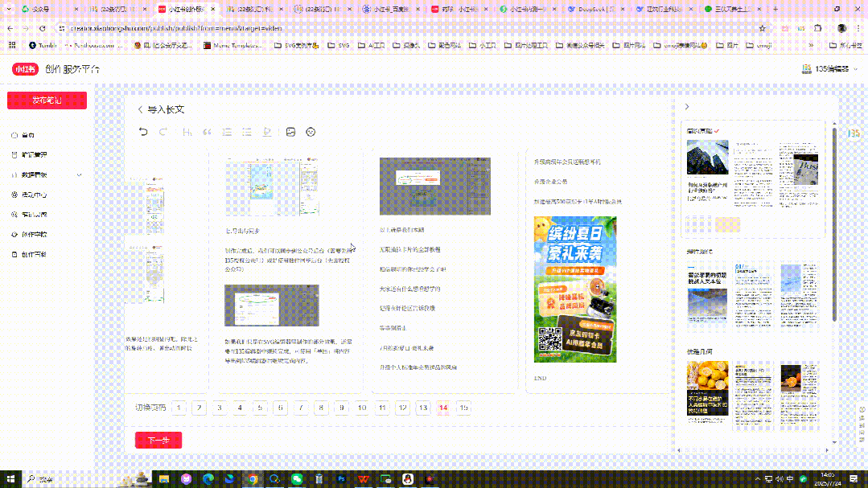Select page 1 in the 切换页码 pagination
868x488 pixels.
click(x=179, y=408)
